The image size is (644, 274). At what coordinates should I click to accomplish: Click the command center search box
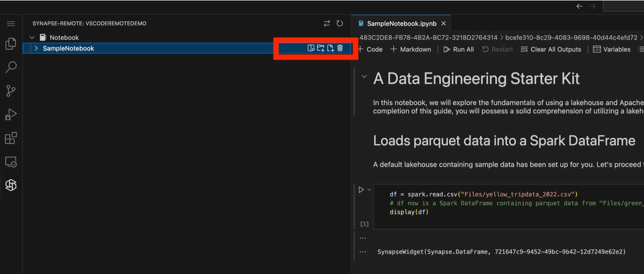tap(623, 6)
